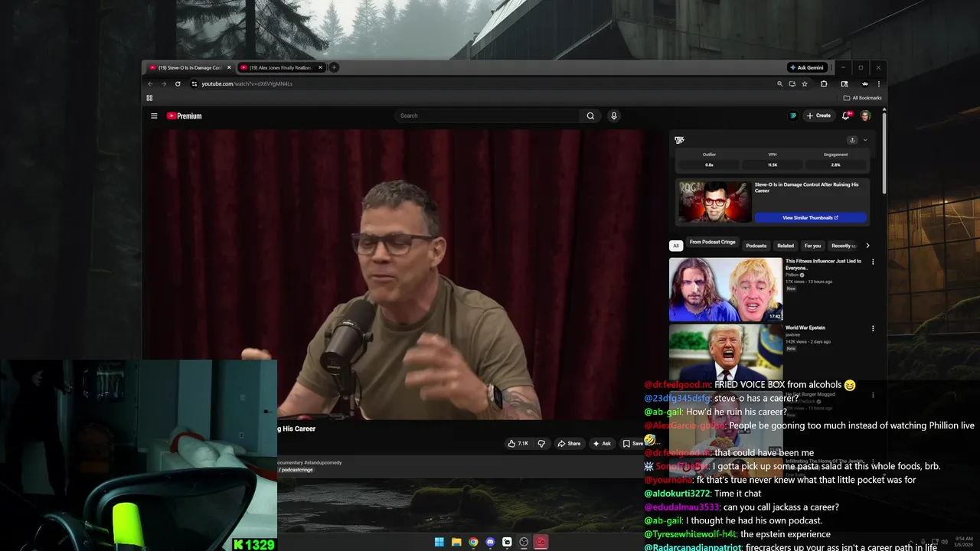980x551 pixels.
Task: Bookmark this page with the star icon
Action: pos(805,83)
